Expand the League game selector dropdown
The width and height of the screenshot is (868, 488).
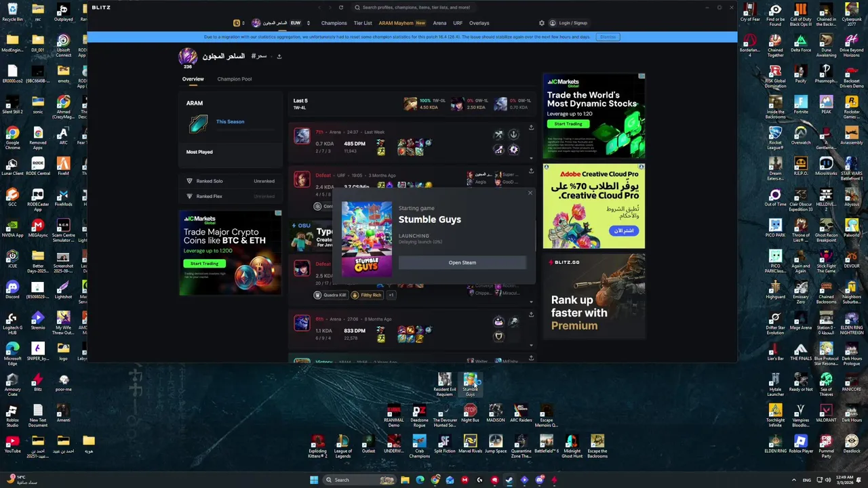pyautogui.click(x=239, y=23)
